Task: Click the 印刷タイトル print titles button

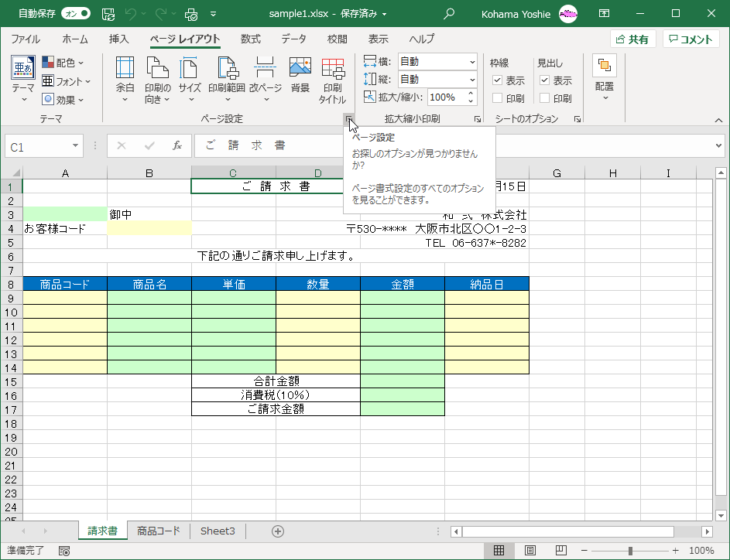Action: 332,80
